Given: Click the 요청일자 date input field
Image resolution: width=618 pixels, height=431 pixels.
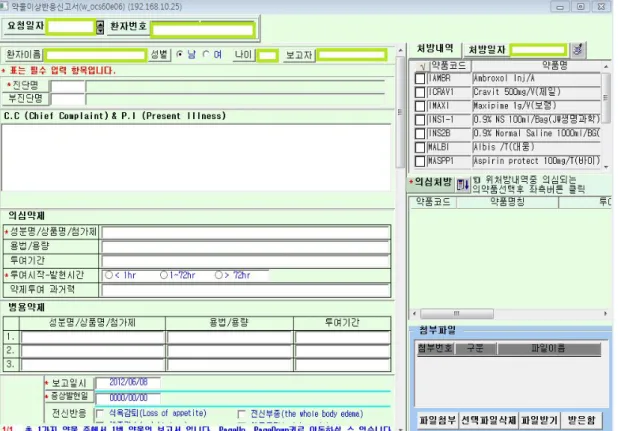Looking at the screenshot, I should pos(70,27).
